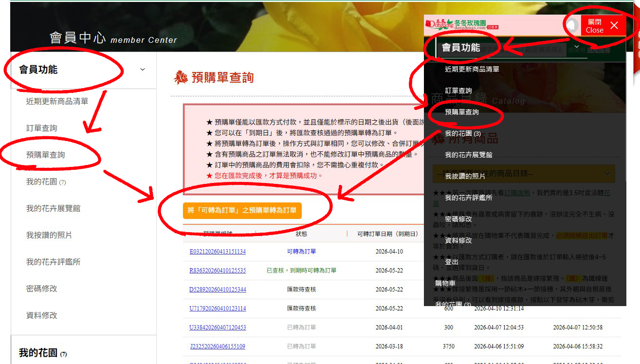This screenshot has width=640, height=364.
Task: Select 近期更新商品清單 in the left sidebar
Action: click(x=57, y=101)
